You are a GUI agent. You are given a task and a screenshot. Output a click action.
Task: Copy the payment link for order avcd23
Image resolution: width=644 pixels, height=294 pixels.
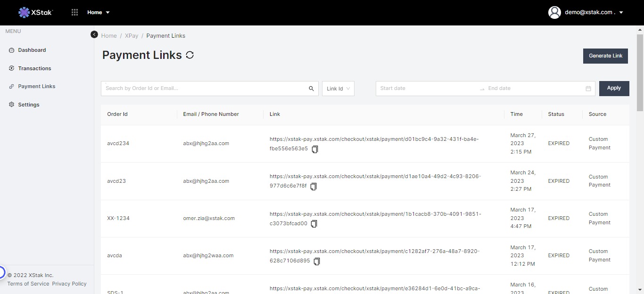pyautogui.click(x=314, y=186)
